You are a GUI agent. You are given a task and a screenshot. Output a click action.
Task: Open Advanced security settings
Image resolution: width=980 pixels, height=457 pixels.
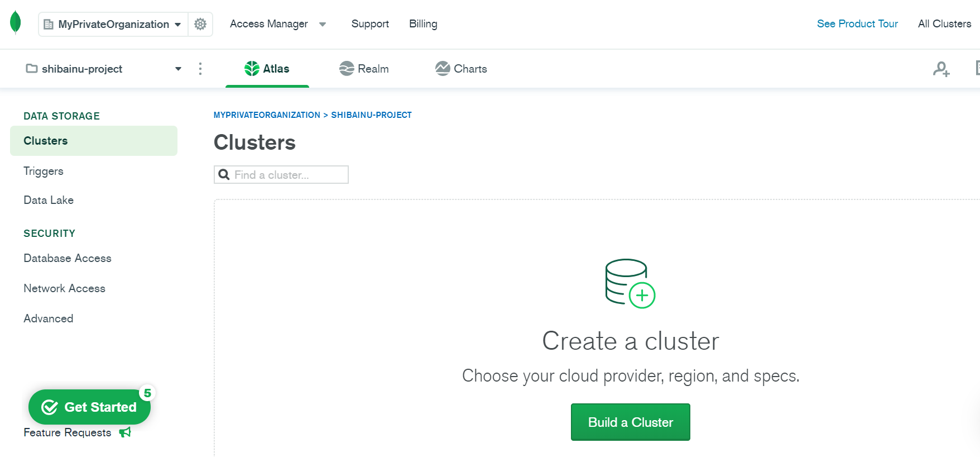[x=48, y=318]
